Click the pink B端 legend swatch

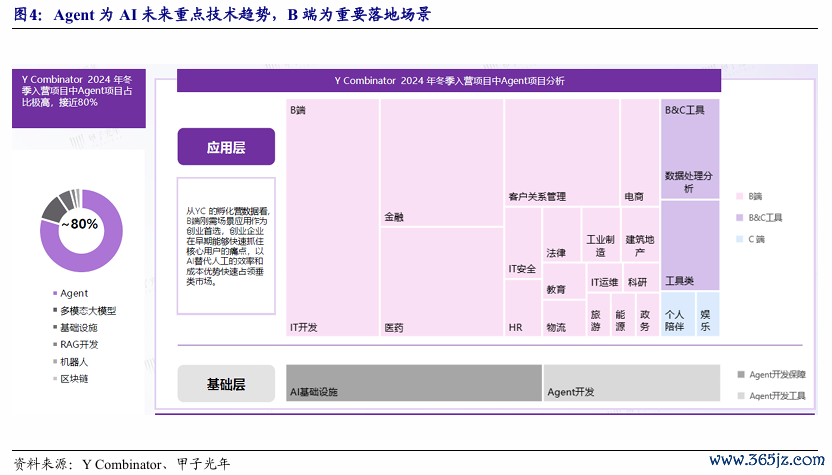(740, 196)
